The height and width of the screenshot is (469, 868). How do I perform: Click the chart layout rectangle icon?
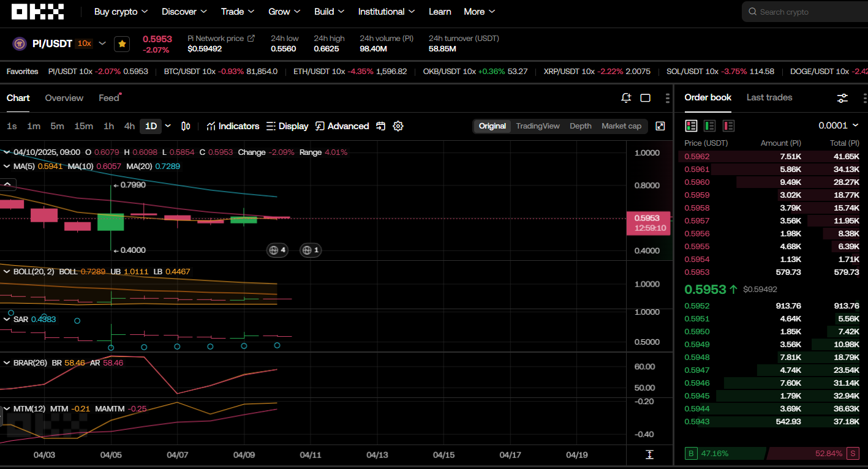pyautogui.click(x=645, y=98)
